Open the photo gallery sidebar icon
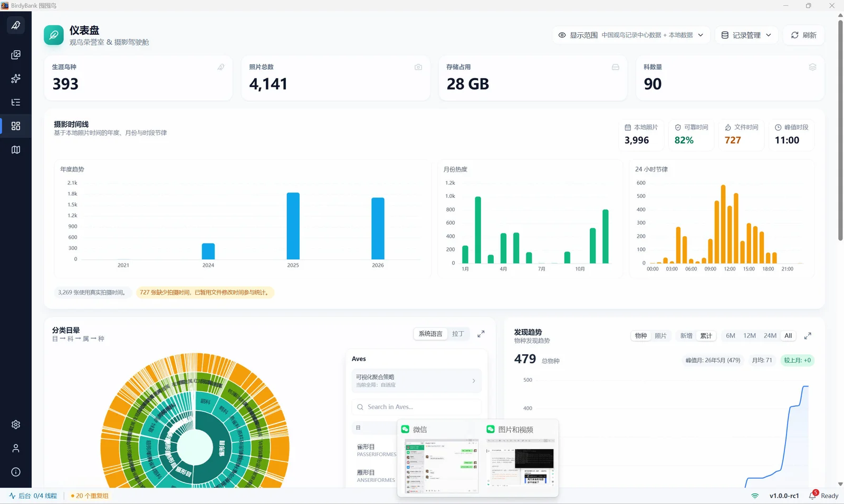The width and height of the screenshot is (844, 504). [x=16, y=55]
